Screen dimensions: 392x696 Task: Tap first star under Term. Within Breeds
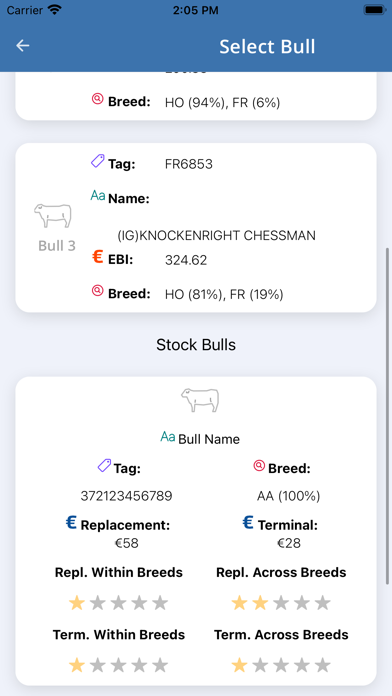pos(77,665)
